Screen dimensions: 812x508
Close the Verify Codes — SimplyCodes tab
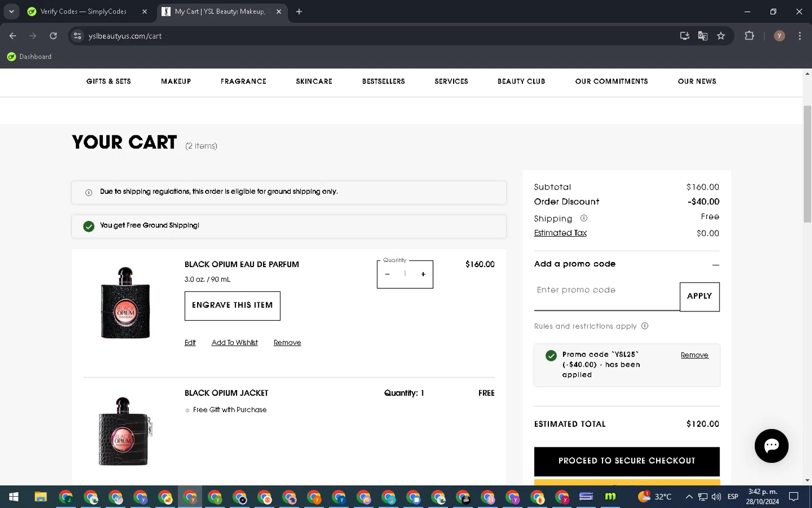145,11
